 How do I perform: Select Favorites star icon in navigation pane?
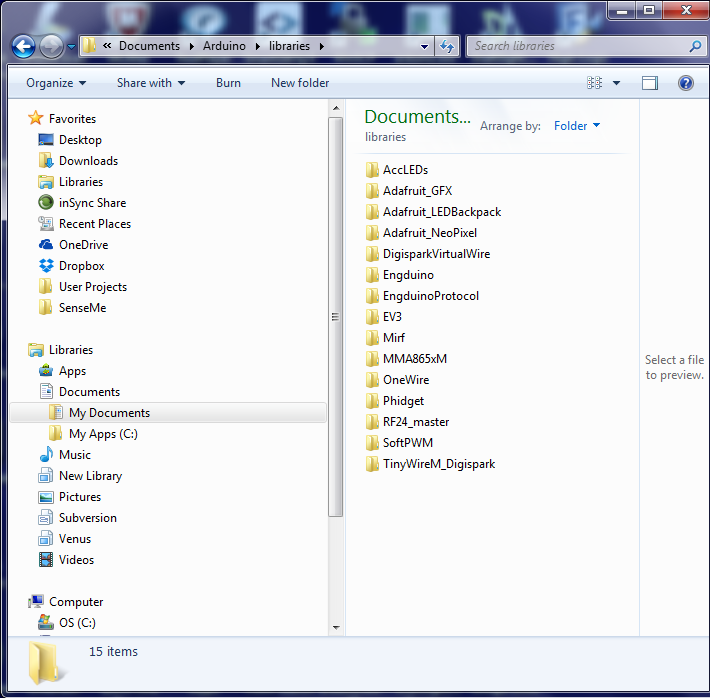pyautogui.click(x=36, y=118)
